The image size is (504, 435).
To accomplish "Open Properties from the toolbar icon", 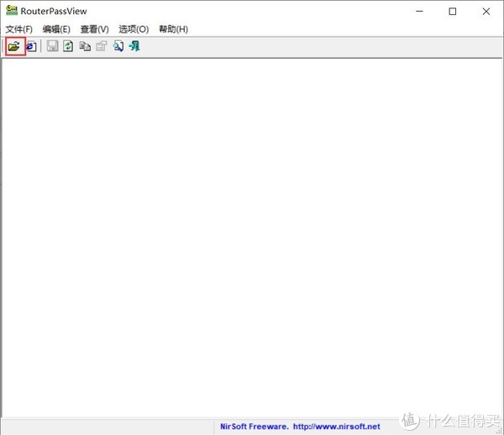I will click(102, 47).
